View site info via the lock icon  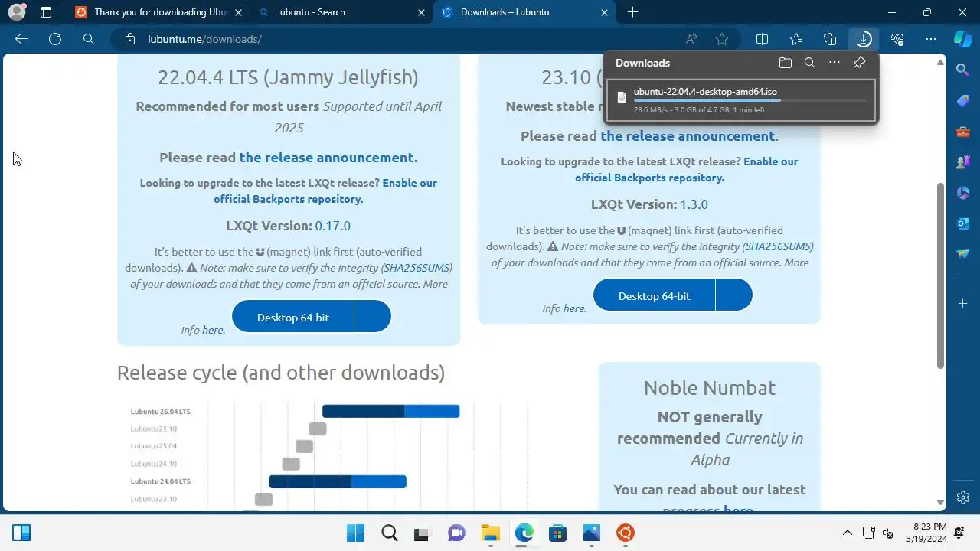[130, 39]
